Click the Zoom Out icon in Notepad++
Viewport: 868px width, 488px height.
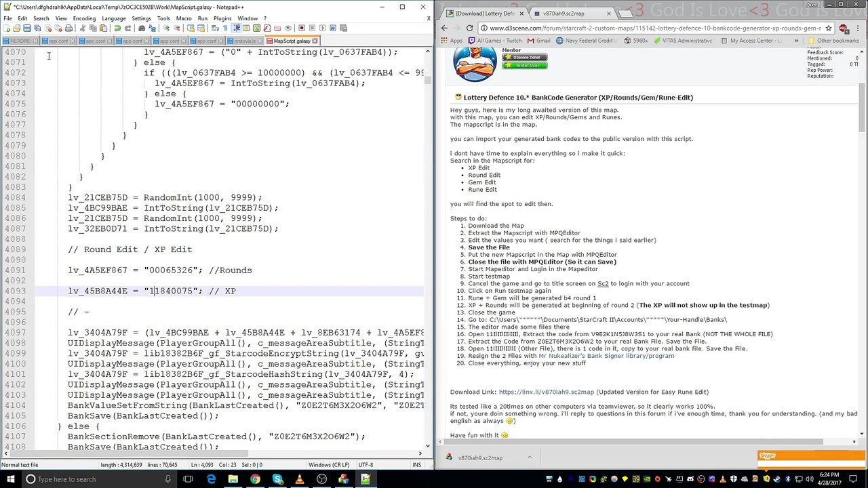click(176, 28)
